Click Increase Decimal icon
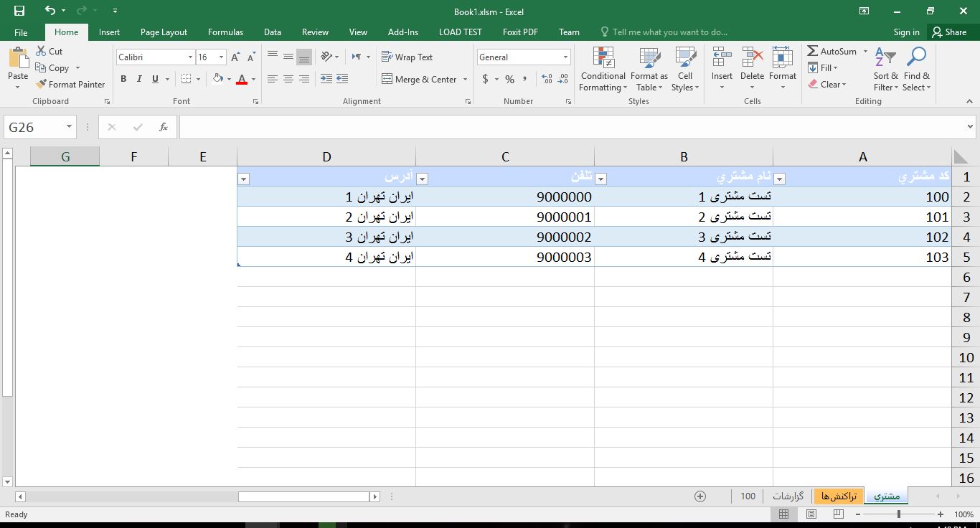The image size is (980, 528). tap(547, 79)
